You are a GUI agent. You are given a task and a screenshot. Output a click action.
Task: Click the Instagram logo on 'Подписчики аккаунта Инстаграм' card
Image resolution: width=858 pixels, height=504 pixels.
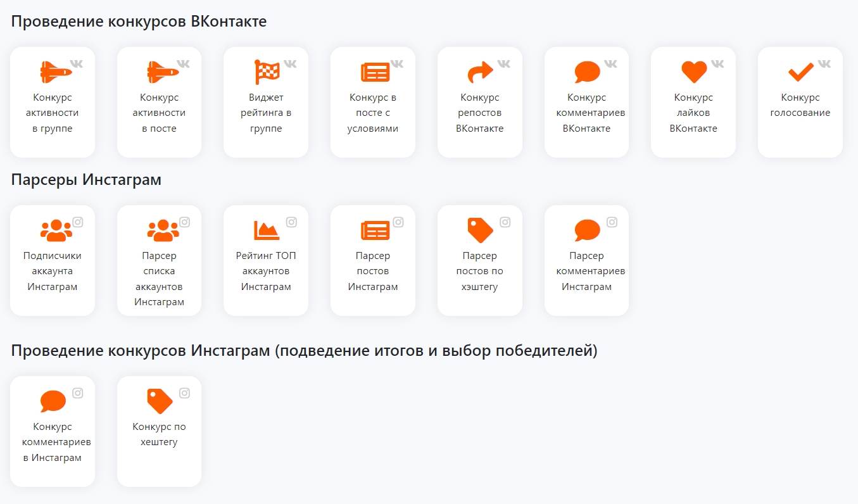pyautogui.click(x=78, y=222)
